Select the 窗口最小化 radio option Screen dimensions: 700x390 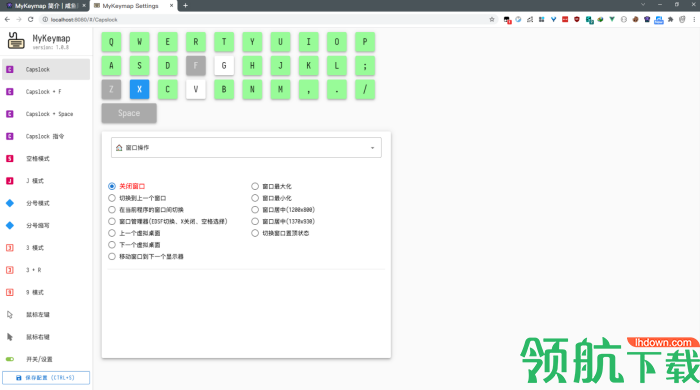pos(255,198)
